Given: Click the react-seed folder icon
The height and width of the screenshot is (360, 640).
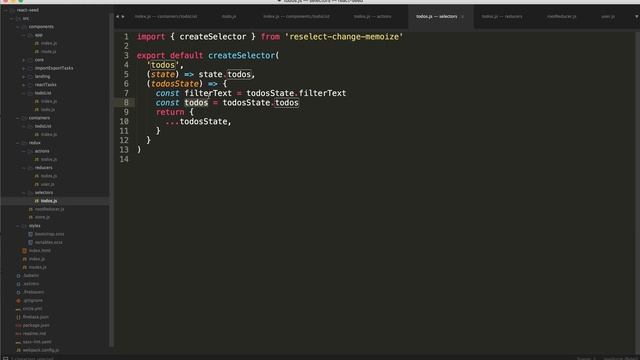Looking at the screenshot, I should tap(12, 10).
